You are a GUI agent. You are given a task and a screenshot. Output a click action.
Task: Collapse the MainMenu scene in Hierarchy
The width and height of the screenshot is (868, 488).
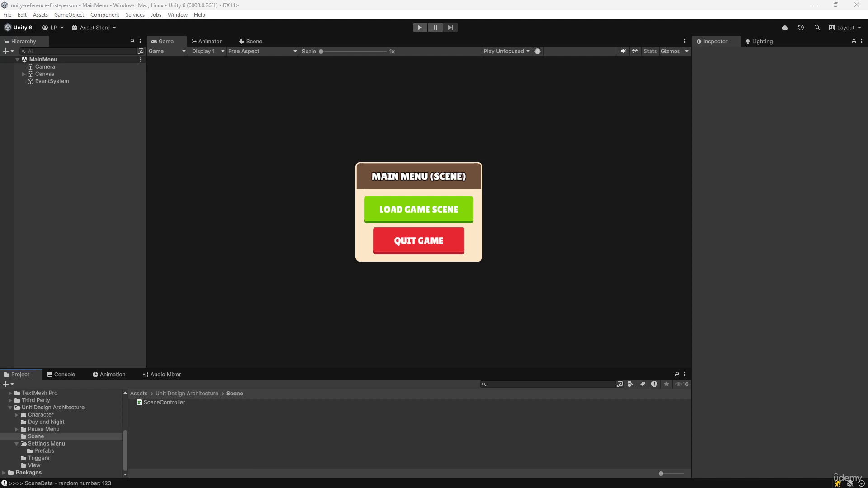[x=17, y=60]
